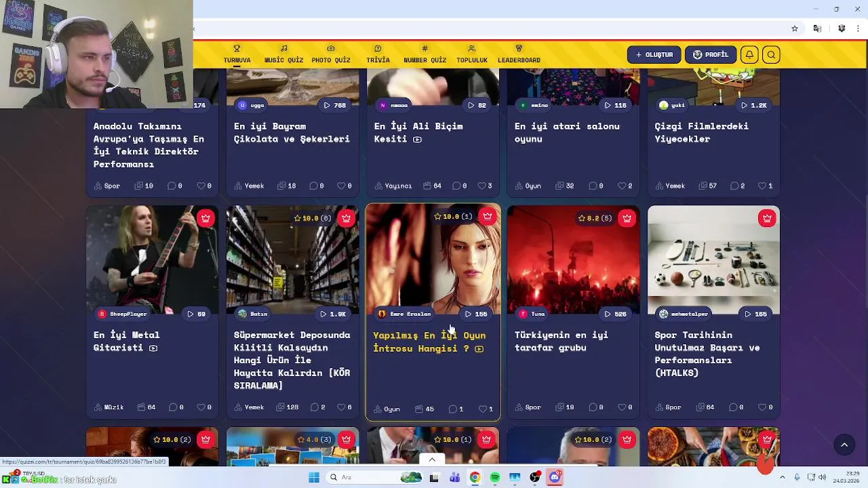
Task: Click Yemek category on Süpermarket card
Action: point(249,407)
